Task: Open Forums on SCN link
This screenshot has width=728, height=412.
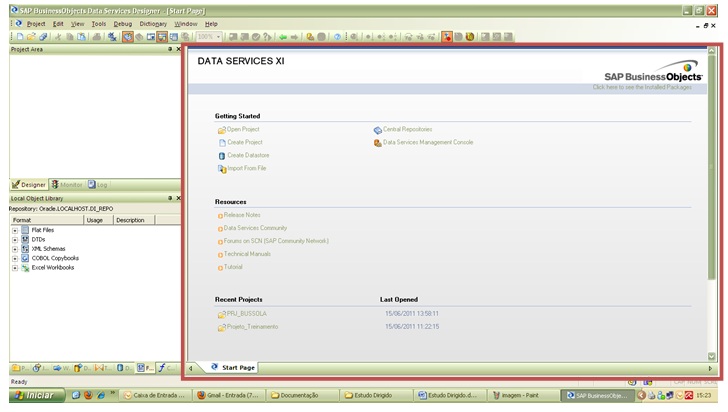Action: 276,241
